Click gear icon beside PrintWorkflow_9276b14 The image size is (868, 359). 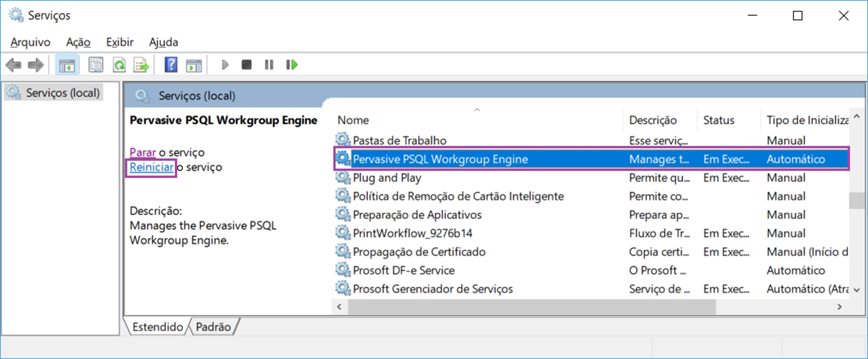click(343, 233)
